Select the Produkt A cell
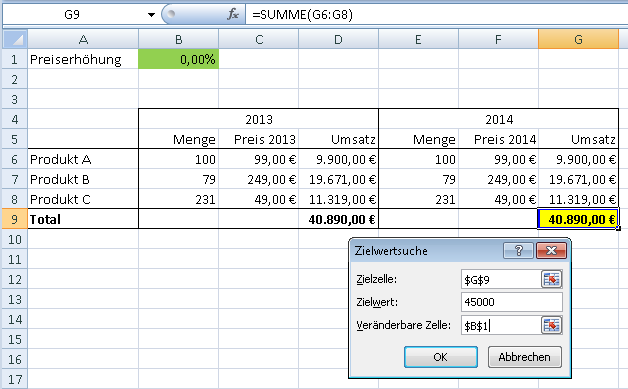 pyautogui.click(x=83, y=159)
